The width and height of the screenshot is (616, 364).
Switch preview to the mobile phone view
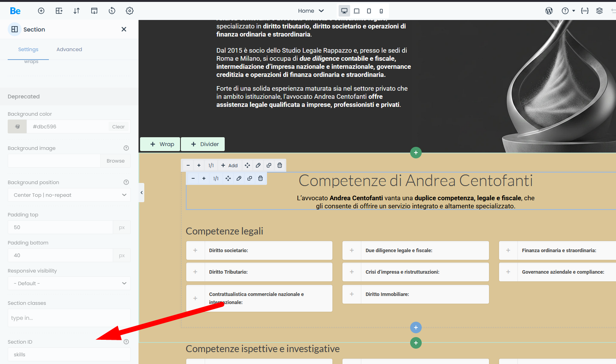[x=381, y=11]
